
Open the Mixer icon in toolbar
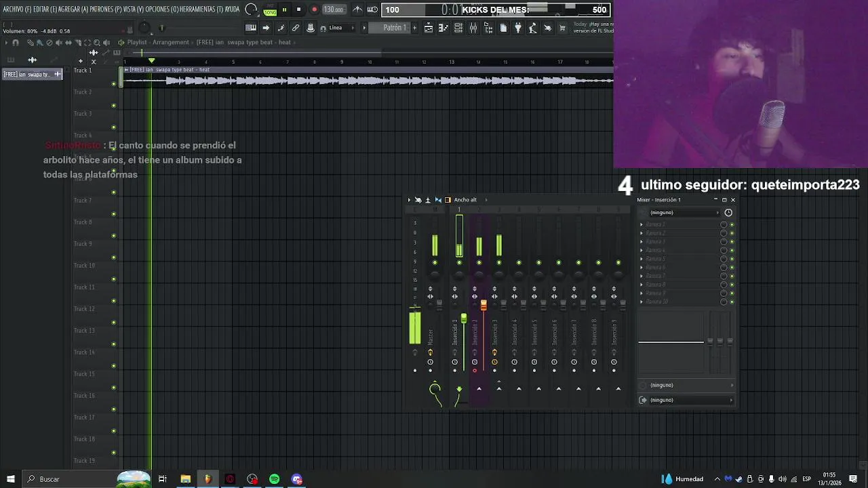tap(473, 28)
